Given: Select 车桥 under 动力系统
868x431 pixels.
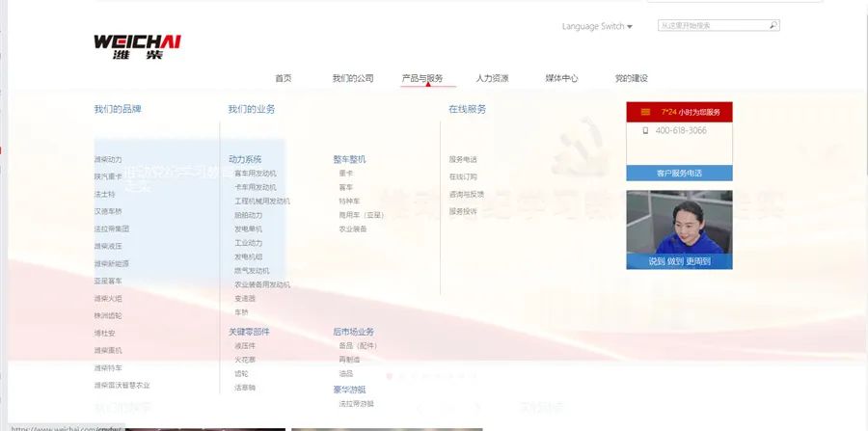Looking at the screenshot, I should [x=241, y=312].
